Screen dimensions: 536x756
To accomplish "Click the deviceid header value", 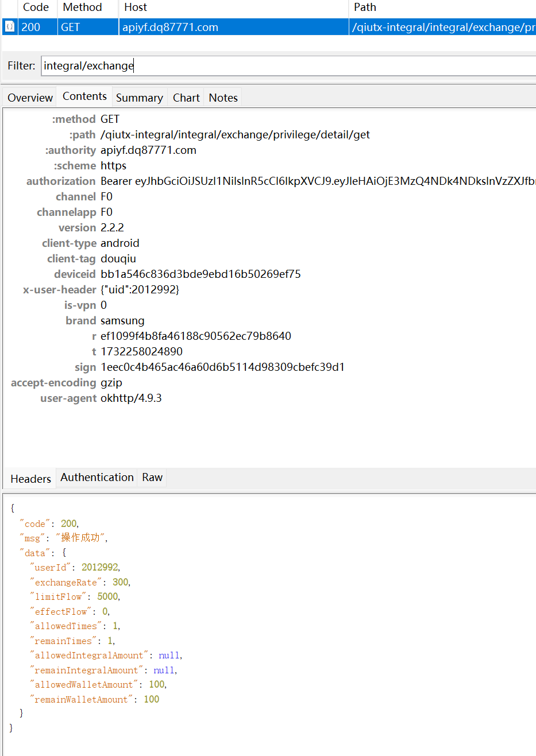I will [x=200, y=274].
